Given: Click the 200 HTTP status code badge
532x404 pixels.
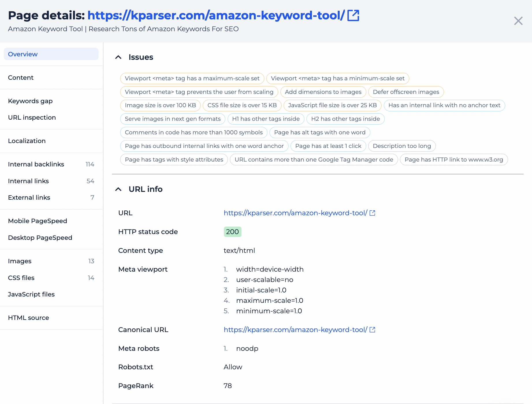Looking at the screenshot, I should click(232, 232).
